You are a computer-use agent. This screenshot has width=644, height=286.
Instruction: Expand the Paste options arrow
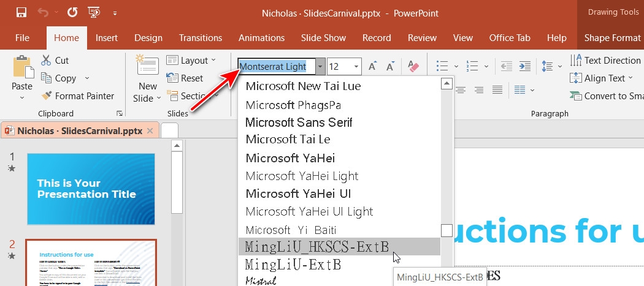point(22,97)
